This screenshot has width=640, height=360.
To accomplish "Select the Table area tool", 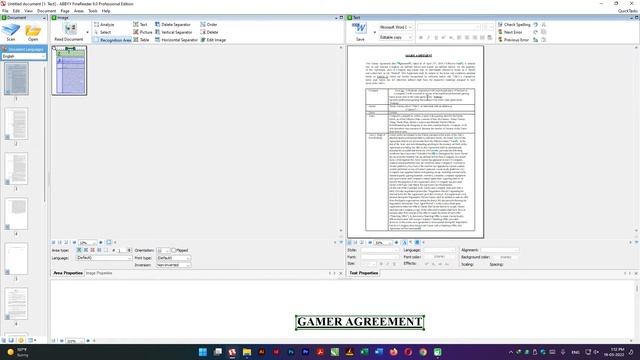I will tap(141, 40).
